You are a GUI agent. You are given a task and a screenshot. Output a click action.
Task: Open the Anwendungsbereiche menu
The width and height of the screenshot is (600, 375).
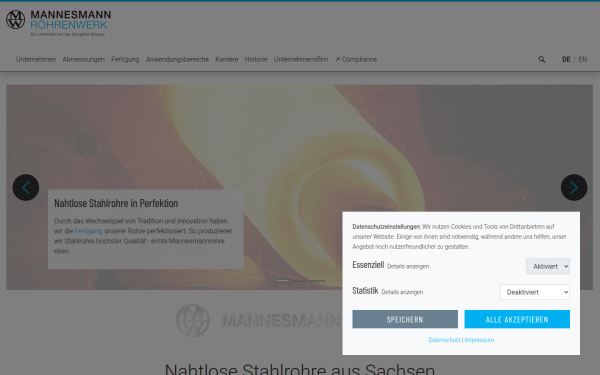point(177,59)
